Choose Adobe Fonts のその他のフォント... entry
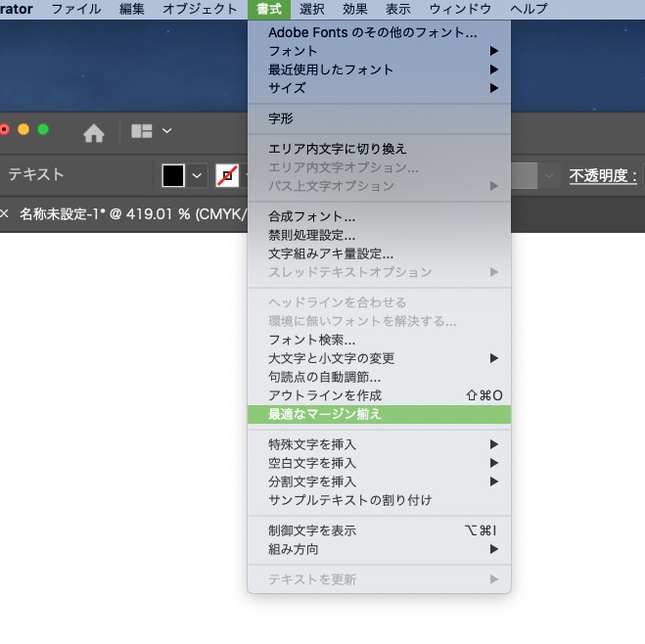 tap(373, 32)
